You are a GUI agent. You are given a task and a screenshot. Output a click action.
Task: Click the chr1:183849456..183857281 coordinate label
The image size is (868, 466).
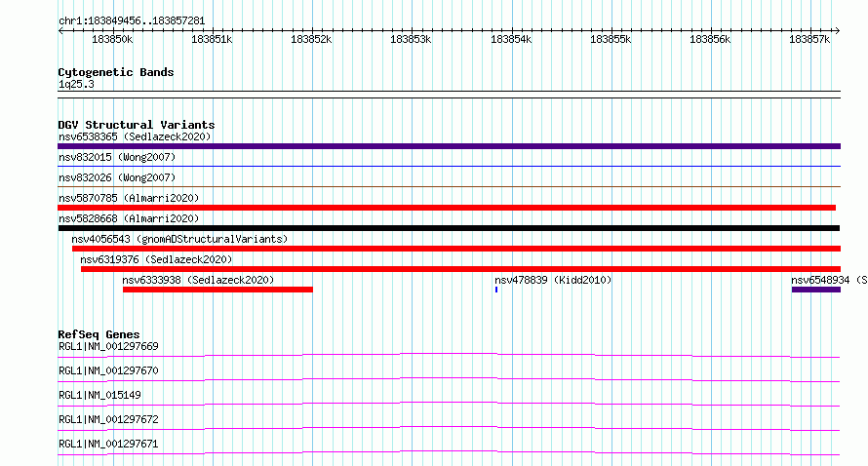132,21
